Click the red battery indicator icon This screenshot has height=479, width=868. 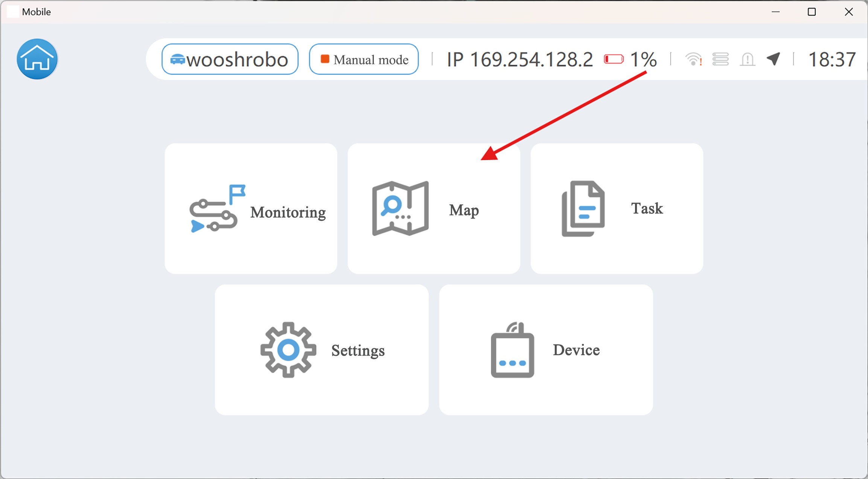(614, 59)
